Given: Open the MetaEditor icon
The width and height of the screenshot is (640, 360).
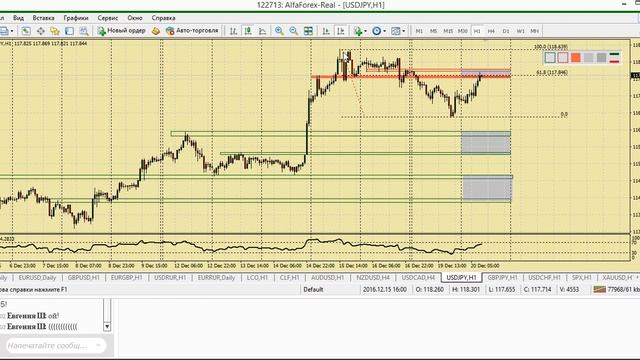Looking at the screenshot, I should tap(156, 31).
